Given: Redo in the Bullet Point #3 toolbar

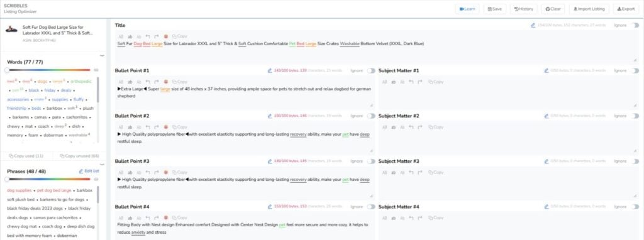Looking at the screenshot, I should 157,172.
